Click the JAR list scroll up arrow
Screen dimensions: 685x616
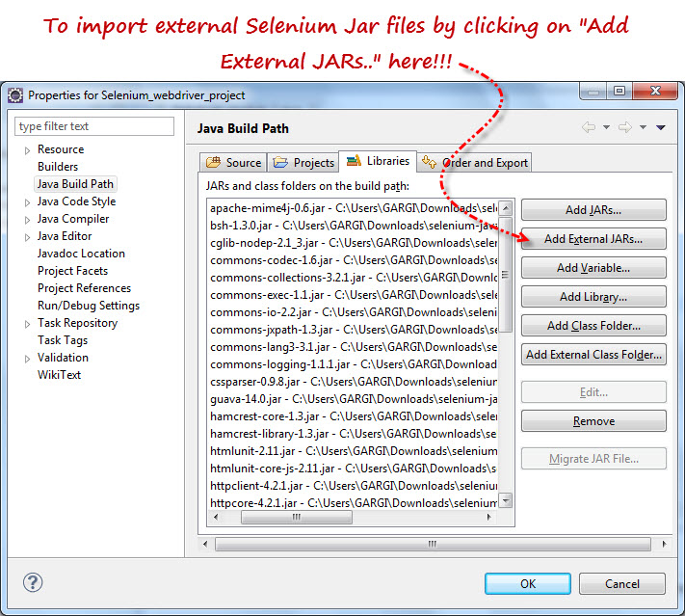[x=506, y=208]
